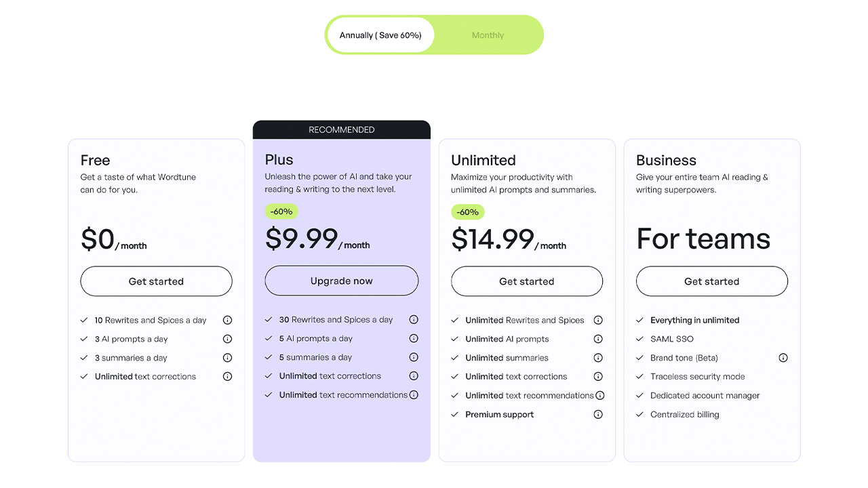Show info for Unlimited plan's Unlimited summaries
The image size is (868, 488).
point(598,358)
